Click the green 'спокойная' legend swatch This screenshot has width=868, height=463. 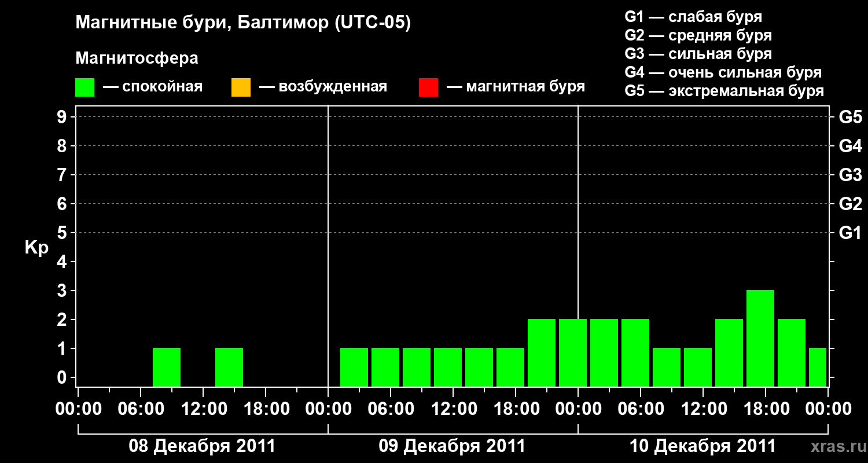click(x=84, y=87)
